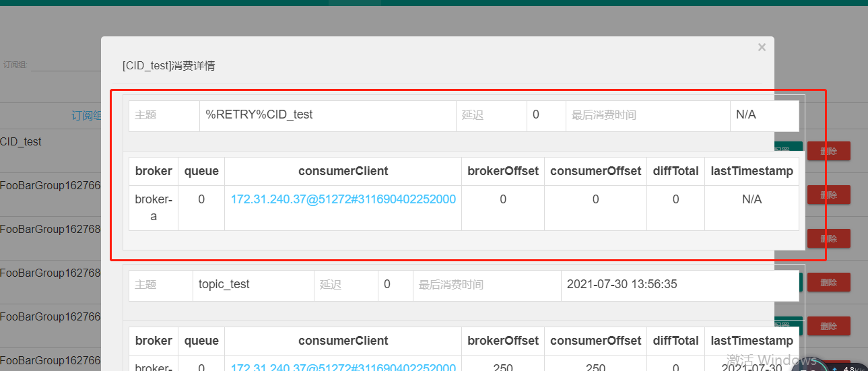Click lastTimestamp header in %RETRY%CID_test table
Viewport: 868px width, 371px height.
click(x=752, y=171)
